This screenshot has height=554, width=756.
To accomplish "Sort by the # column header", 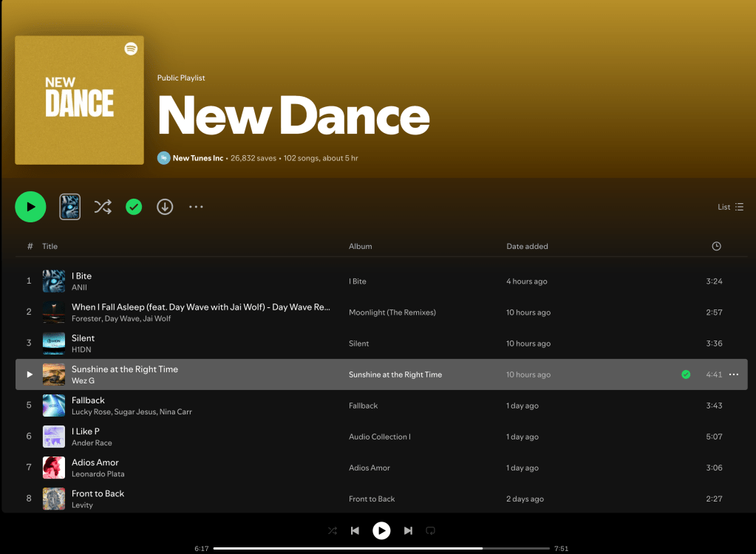I will tap(30, 246).
